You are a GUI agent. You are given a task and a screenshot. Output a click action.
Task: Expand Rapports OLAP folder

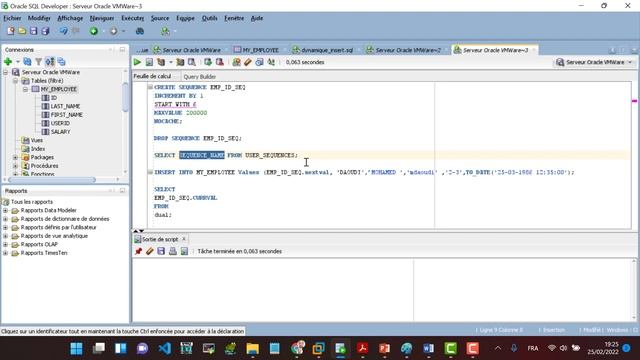click(5, 244)
